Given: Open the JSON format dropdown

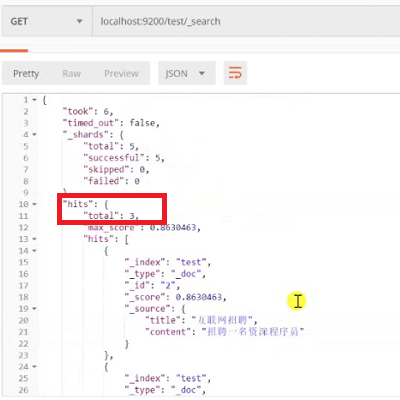Looking at the screenshot, I should pyautogui.click(x=187, y=73).
